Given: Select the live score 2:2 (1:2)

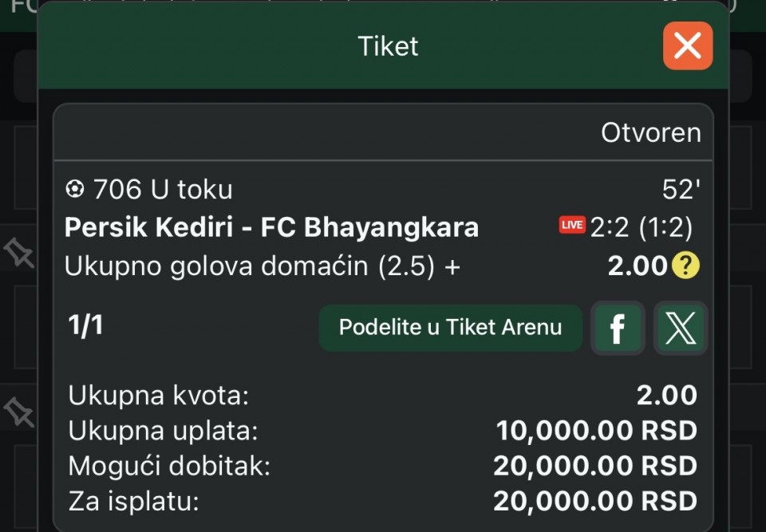Looking at the screenshot, I should point(642,227).
